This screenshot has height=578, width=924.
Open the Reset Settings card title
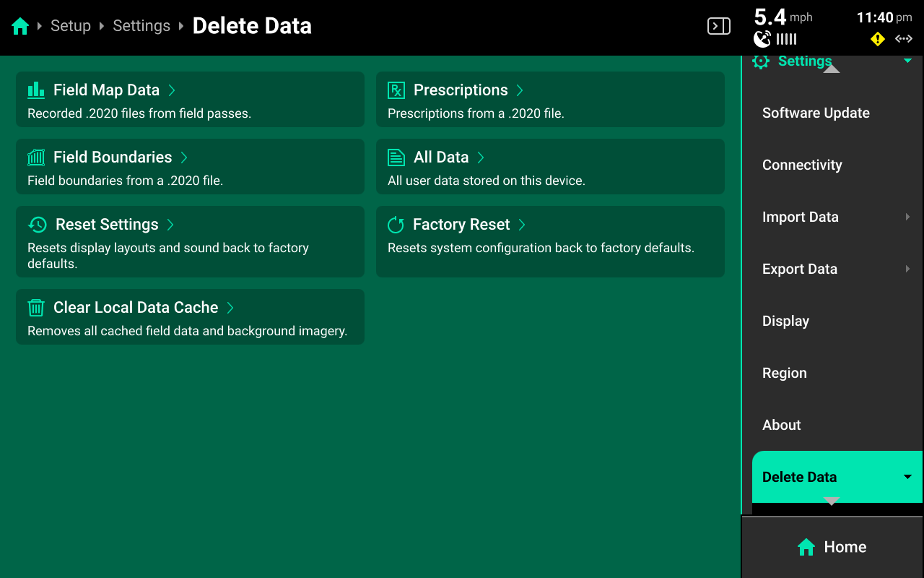(x=107, y=225)
